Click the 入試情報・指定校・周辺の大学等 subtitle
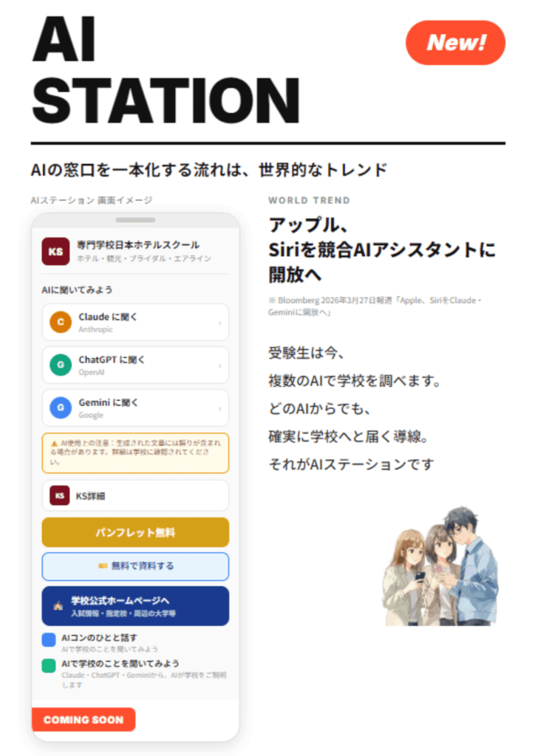 point(123,614)
